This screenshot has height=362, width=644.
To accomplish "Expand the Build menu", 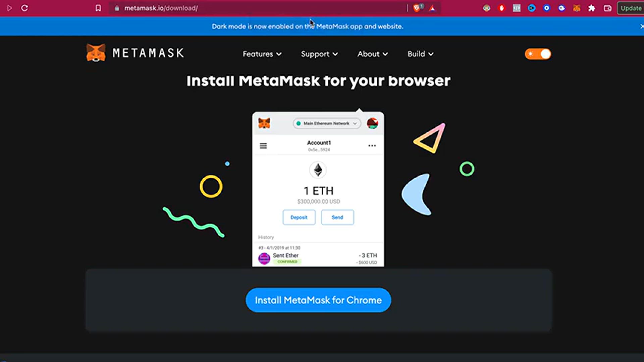I will [x=421, y=54].
